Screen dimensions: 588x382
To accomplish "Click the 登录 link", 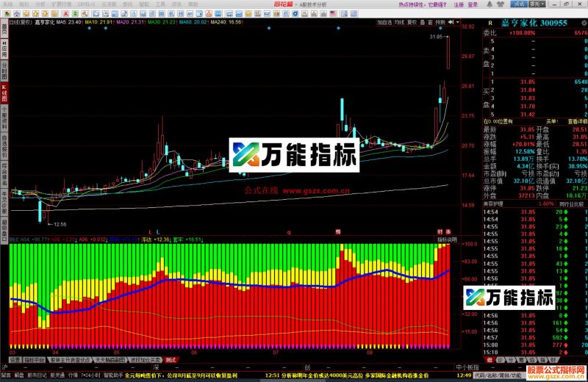I will (x=473, y=4).
